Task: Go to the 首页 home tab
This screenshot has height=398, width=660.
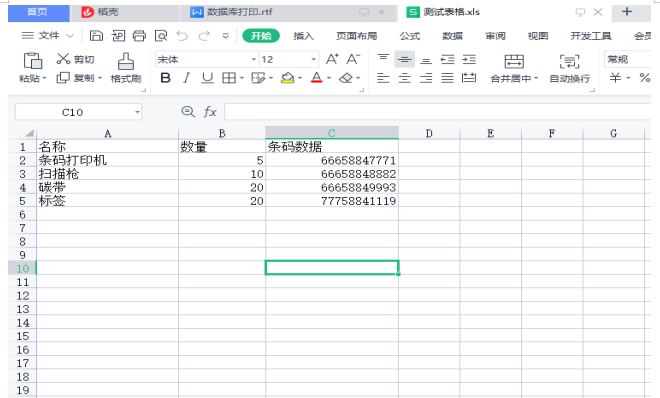Action: [38, 13]
